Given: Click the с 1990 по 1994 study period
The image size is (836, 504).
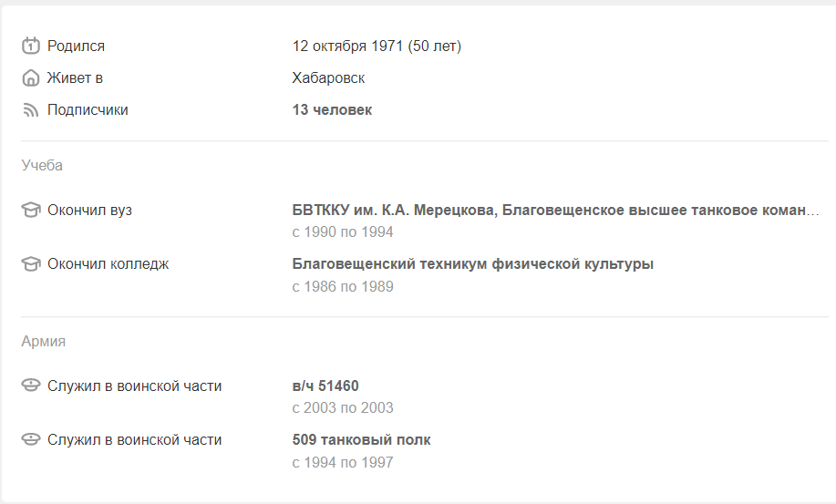Looking at the screenshot, I should (x=342, y=232).
